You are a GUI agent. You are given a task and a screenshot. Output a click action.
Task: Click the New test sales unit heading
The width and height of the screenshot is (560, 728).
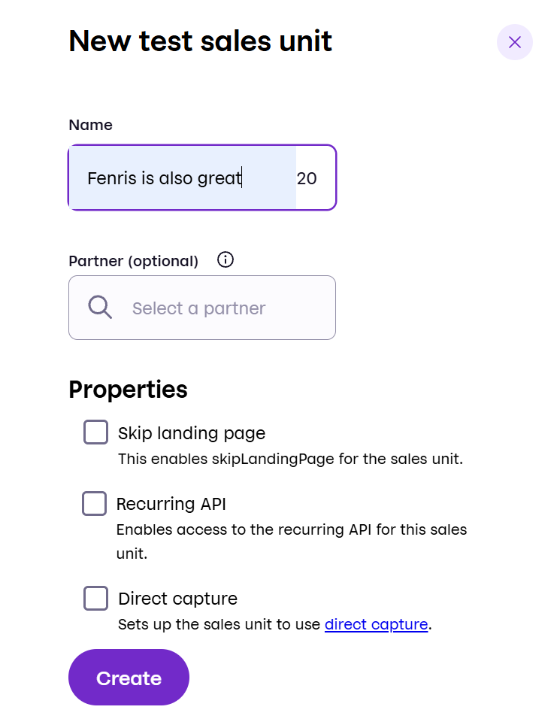pos(200,41)
